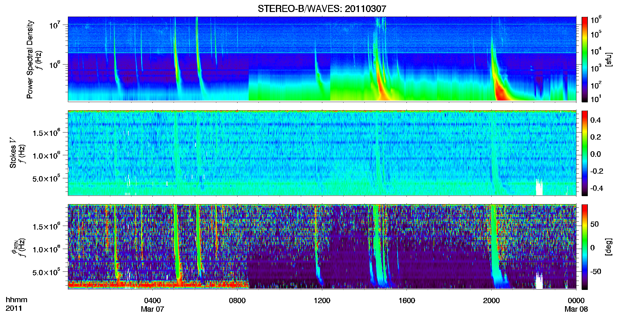Click the Power Spectral Density axis label
The height and width of the screenshot is (332, 644).
[x=30, y=59]
